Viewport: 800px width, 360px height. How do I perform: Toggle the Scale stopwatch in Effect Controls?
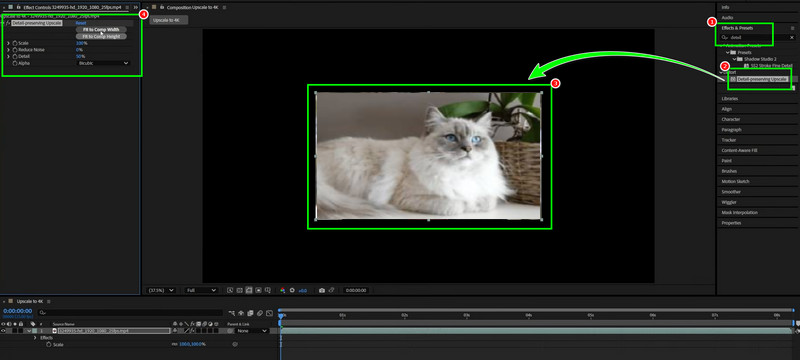pos(15,43)
